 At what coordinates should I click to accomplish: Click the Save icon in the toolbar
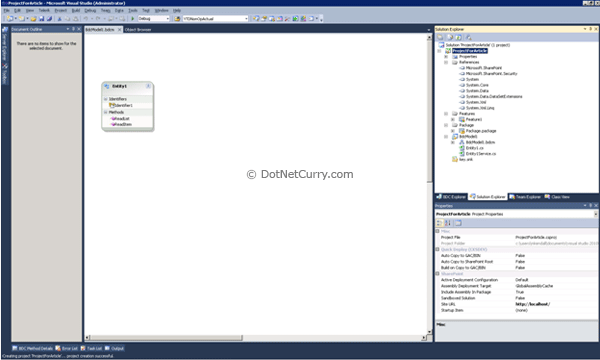coord(42,18)
